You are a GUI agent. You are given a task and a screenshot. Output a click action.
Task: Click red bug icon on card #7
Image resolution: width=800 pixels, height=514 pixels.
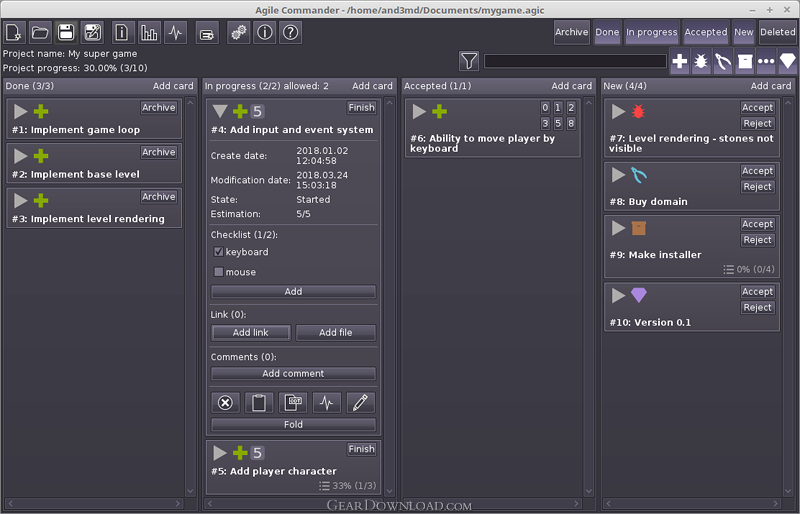pos(638,111)
